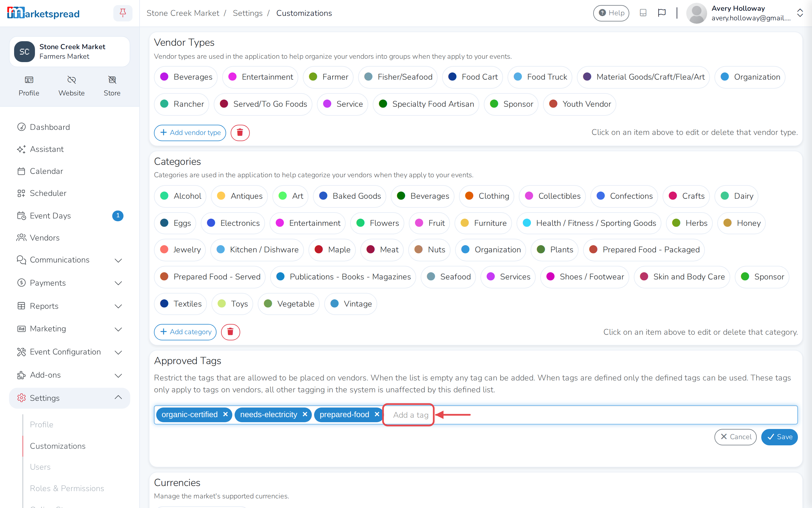The height and width of the screenshot is (508, 812).
Task: Remove the organic-certified tag
Action: coord(226,414)
